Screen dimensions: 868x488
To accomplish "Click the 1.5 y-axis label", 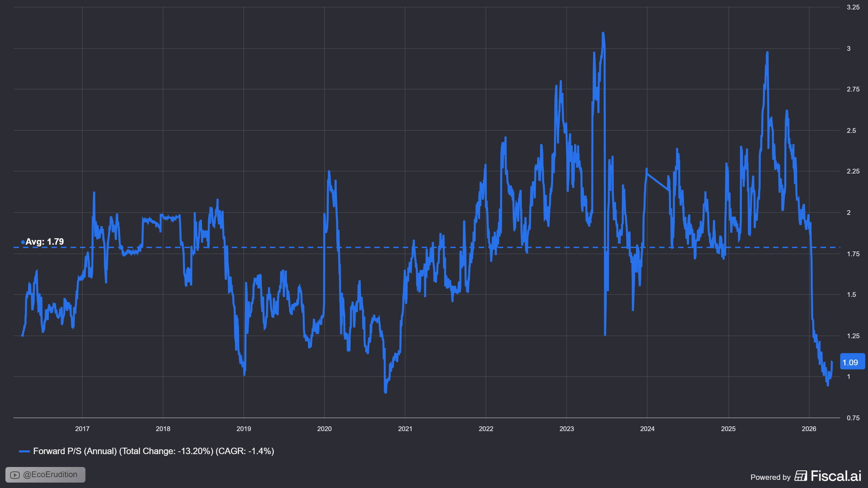I will pyautogui.click(x=851, y=294).
